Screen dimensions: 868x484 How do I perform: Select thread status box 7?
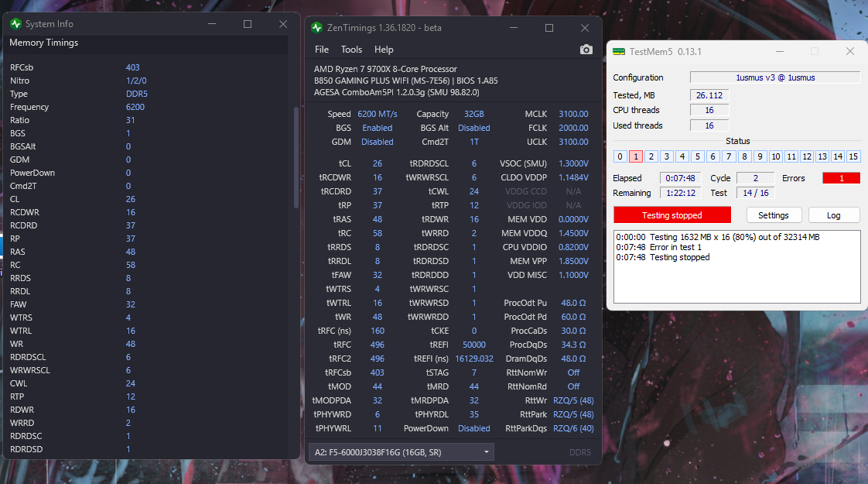(729, 156)
